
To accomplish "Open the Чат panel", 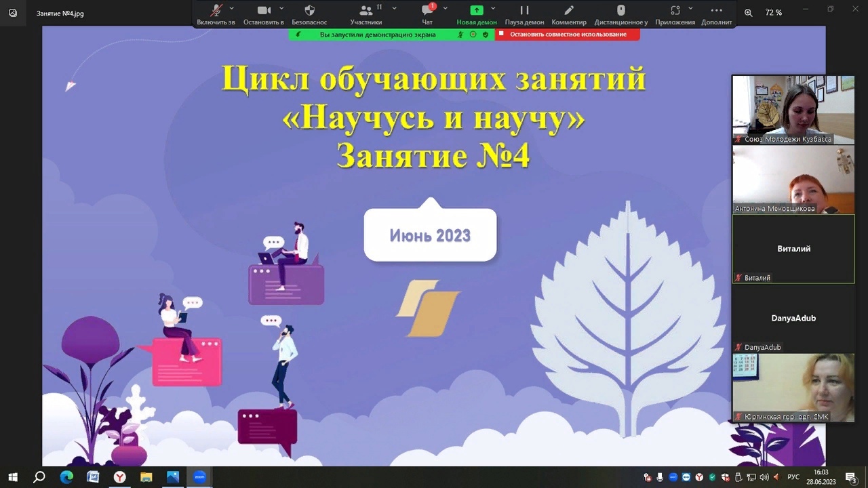I will click(427, 14).
